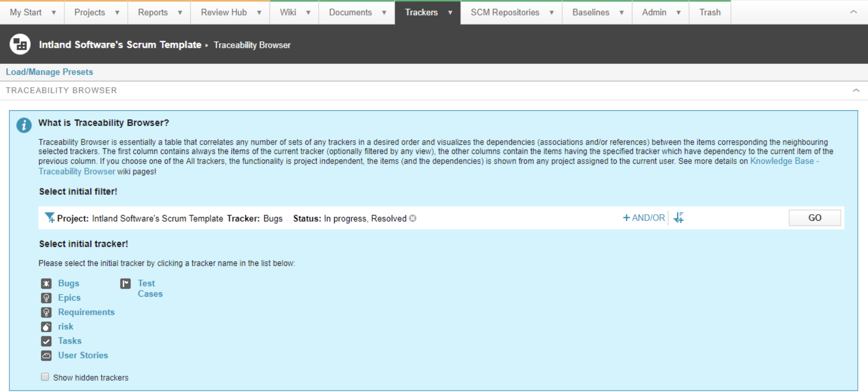Click the blue info icon

[24, 125]
